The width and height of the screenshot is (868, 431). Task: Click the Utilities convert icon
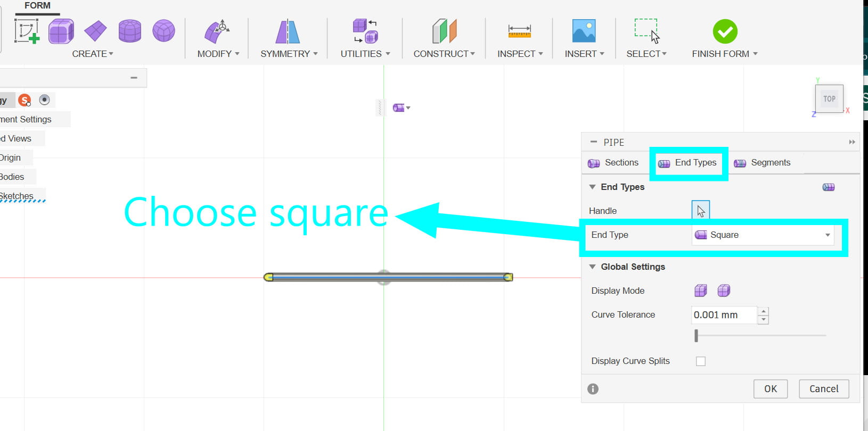point(365,31)
